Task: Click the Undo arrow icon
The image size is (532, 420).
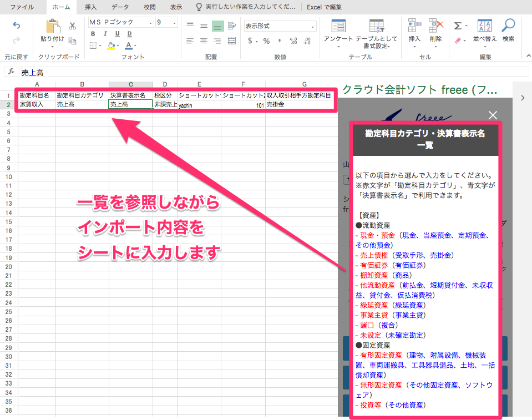Action: (16, 26)
